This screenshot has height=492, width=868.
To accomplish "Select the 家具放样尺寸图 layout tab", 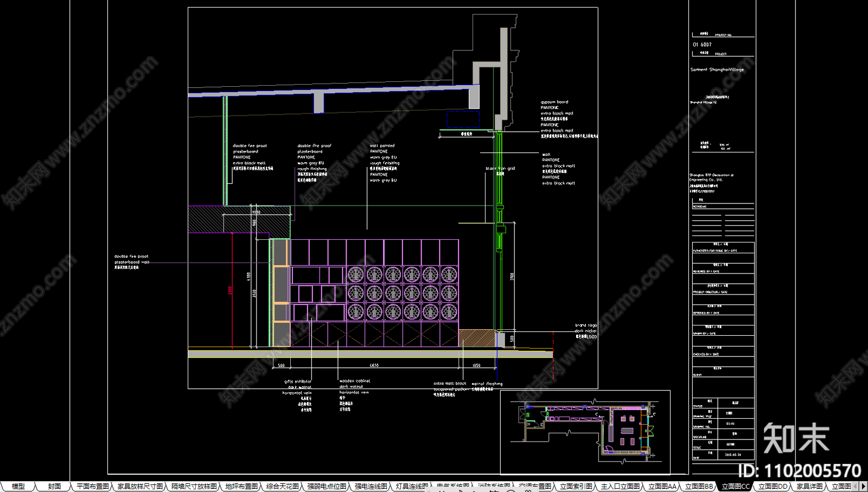I will (140, 487).
